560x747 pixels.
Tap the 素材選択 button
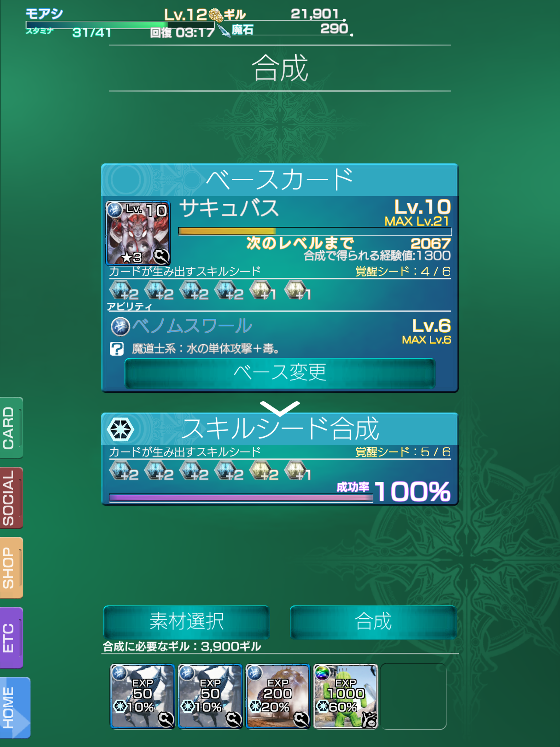(x=187, y=622)
